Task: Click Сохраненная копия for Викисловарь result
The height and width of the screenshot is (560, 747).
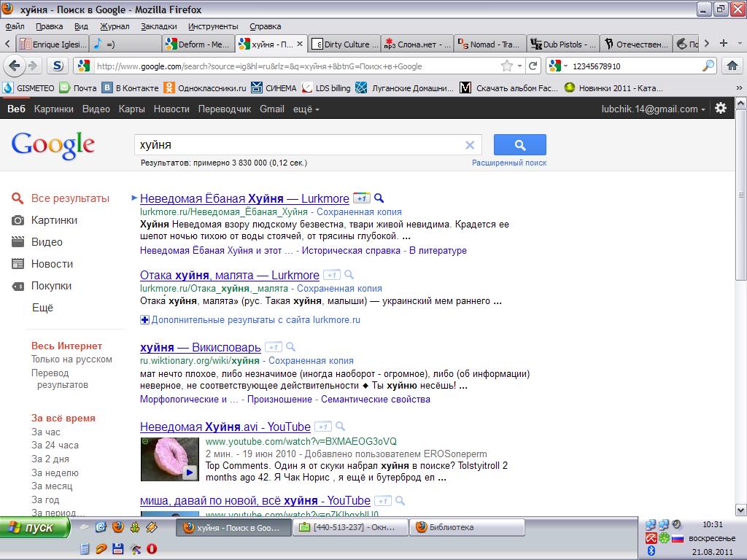Action: click(311, 361)
